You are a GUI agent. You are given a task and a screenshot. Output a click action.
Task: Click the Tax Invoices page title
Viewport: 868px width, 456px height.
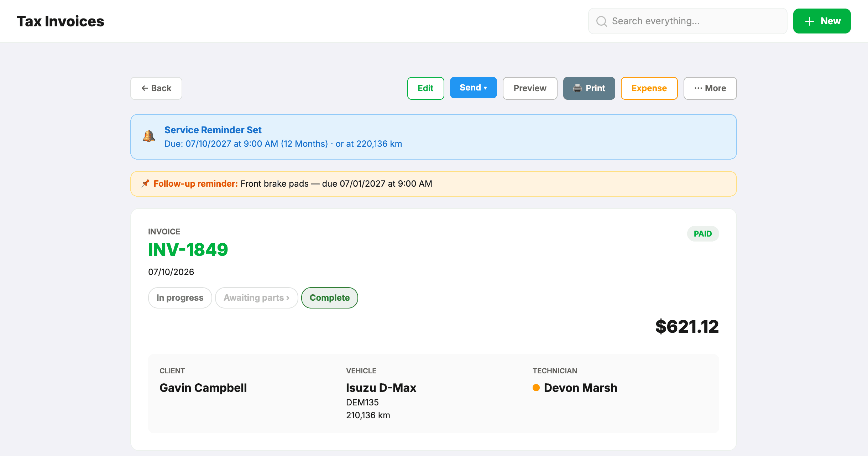(x=60, y=21)
